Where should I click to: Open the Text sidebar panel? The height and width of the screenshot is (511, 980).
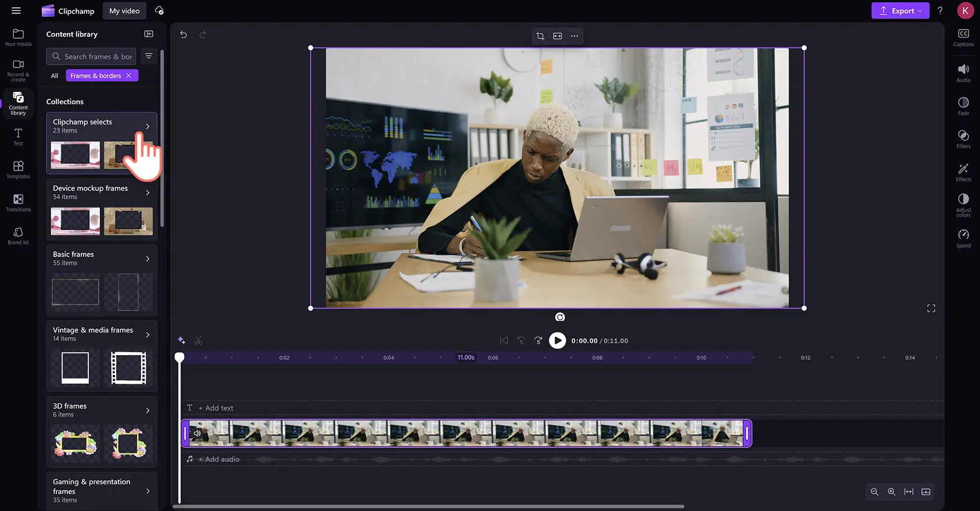18,137
